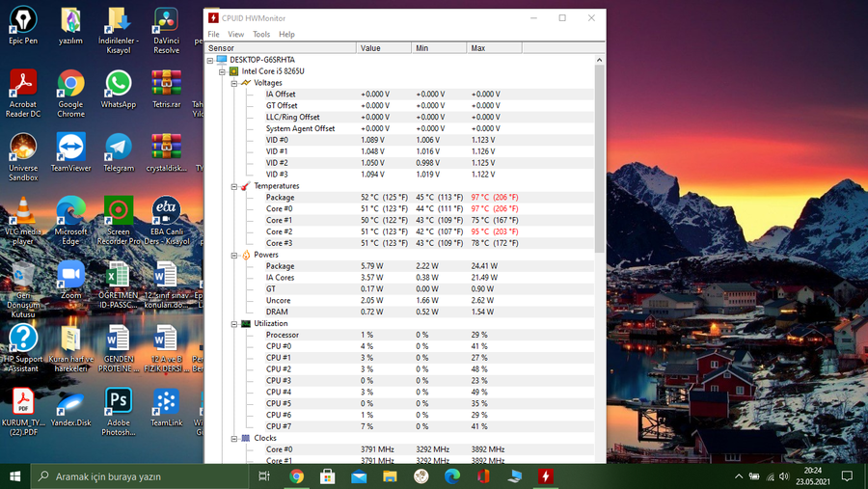This screenshot has height=489, width=868.
Task: Click the Max column header
Action: (494, 48)
